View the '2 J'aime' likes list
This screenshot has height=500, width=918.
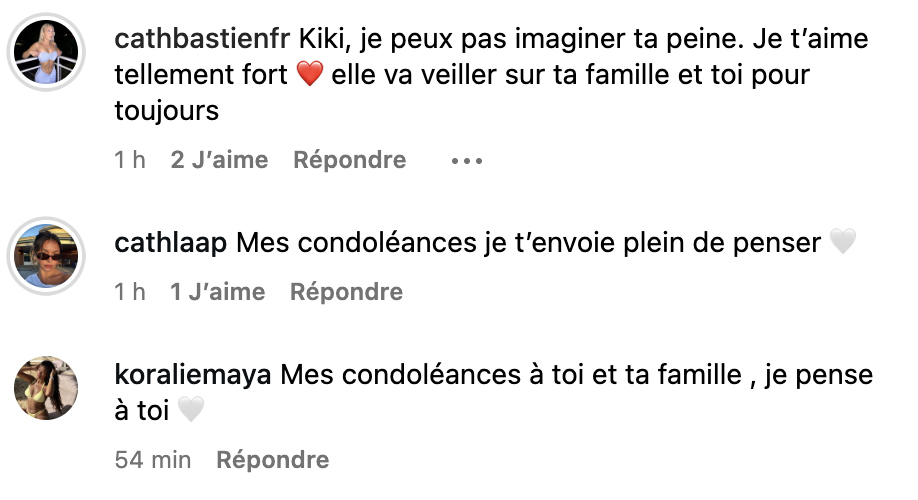point(219,160)
